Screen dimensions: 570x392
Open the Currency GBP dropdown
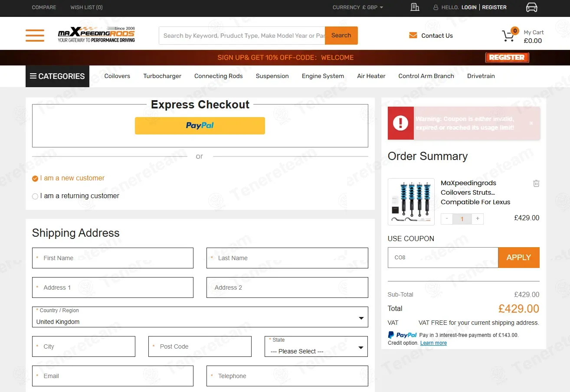point(358,7)
